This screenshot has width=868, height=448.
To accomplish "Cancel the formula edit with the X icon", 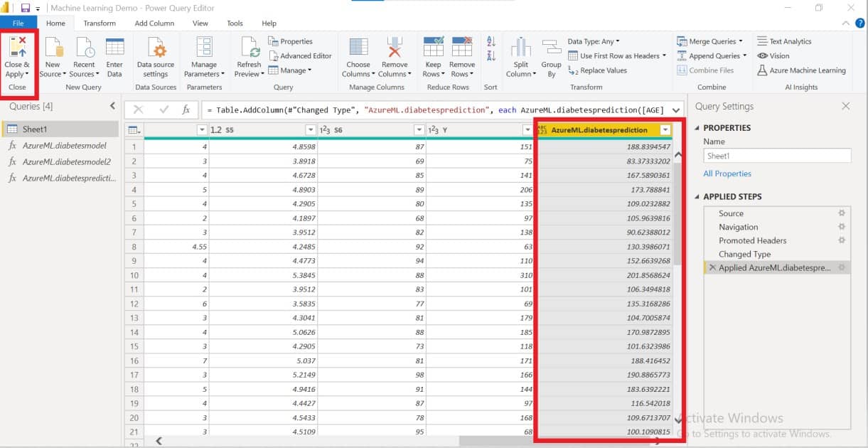I will click(138, 110).
